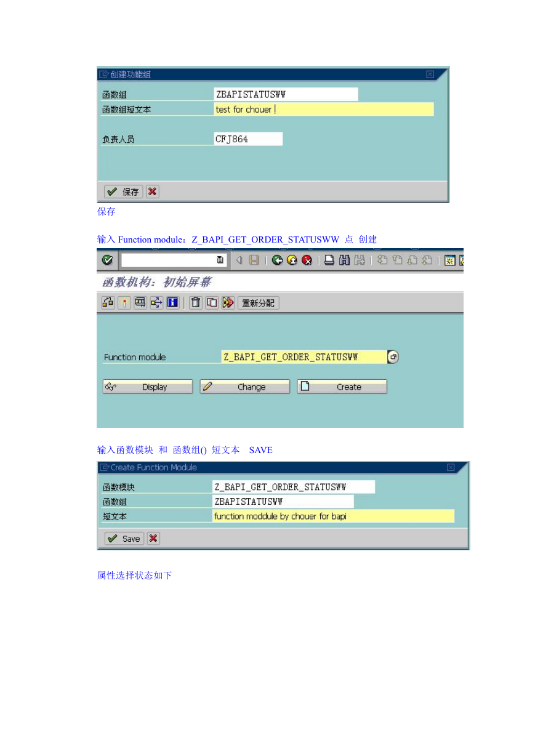Click the 函数组 field in Create Function Module dialog
The width and height of the screenshot is (535, 756).
[283, 502]
